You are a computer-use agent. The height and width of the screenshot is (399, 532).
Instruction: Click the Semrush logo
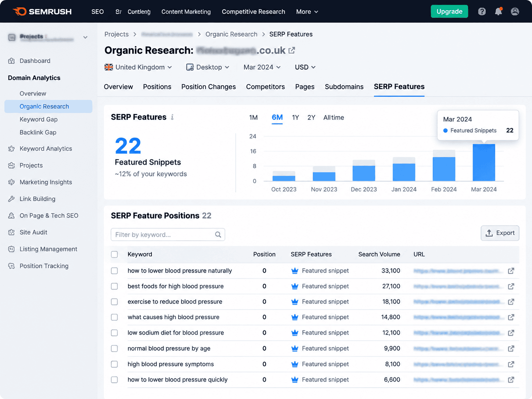(x=42, y=12)
